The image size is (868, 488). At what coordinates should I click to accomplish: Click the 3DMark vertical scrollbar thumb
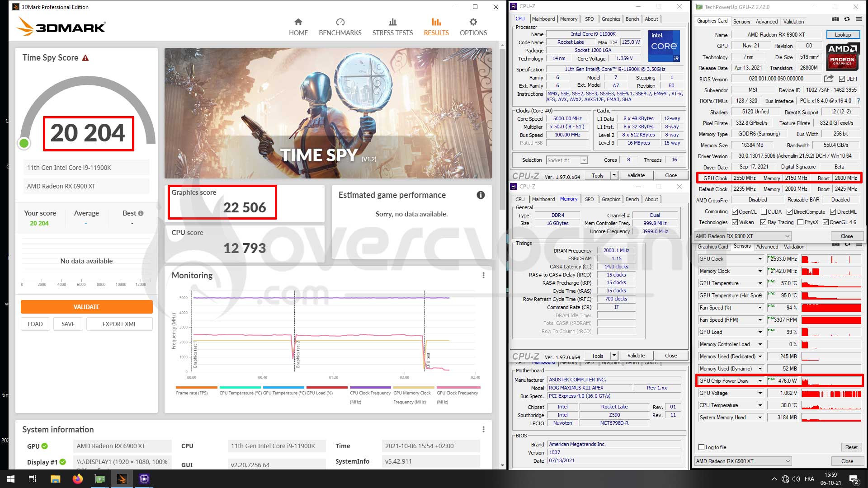point(502,129)
